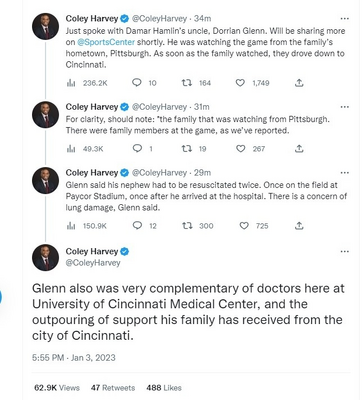Open the more menu on the 34m tweet
This screenshot has height=400, width=363.
click(345, 18)
